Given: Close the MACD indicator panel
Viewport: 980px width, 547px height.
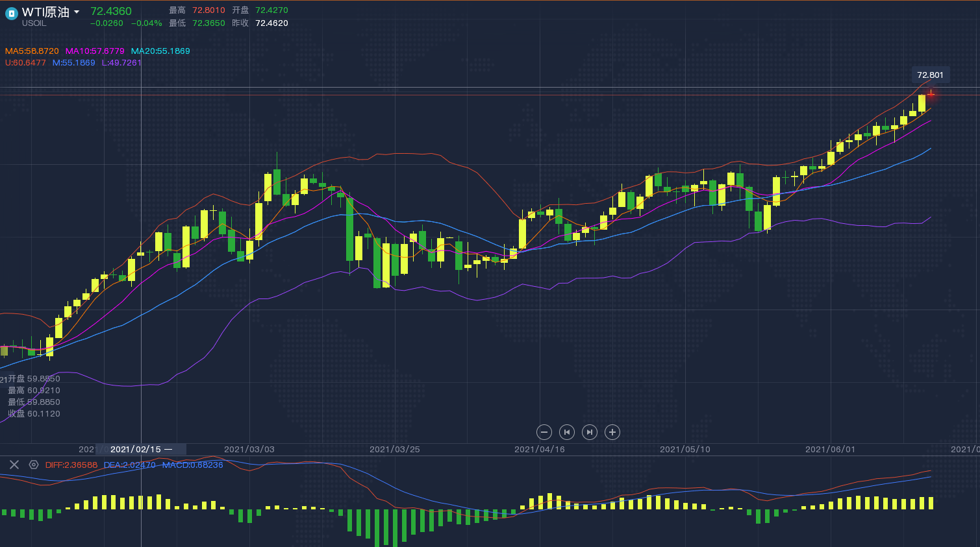Looking at the screenshot, I should 14,465.
